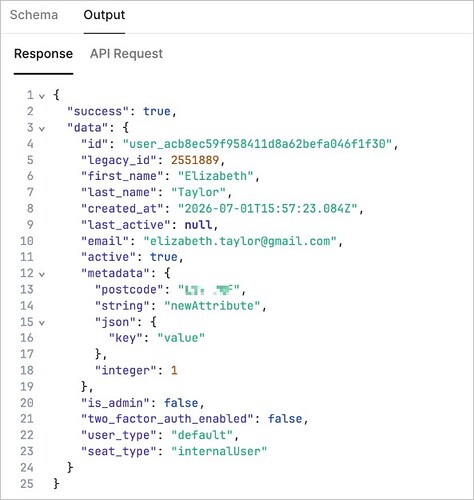Click the "default" user_type value

click(202, 435)
